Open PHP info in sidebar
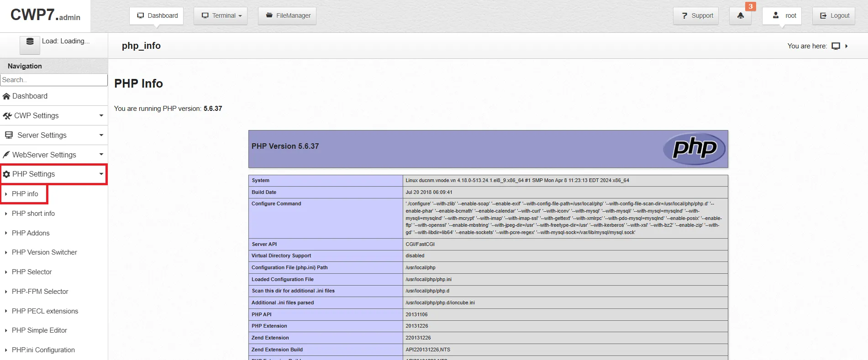Image resolution: width=868 pixels, height=360 pixels. point(25,194)
